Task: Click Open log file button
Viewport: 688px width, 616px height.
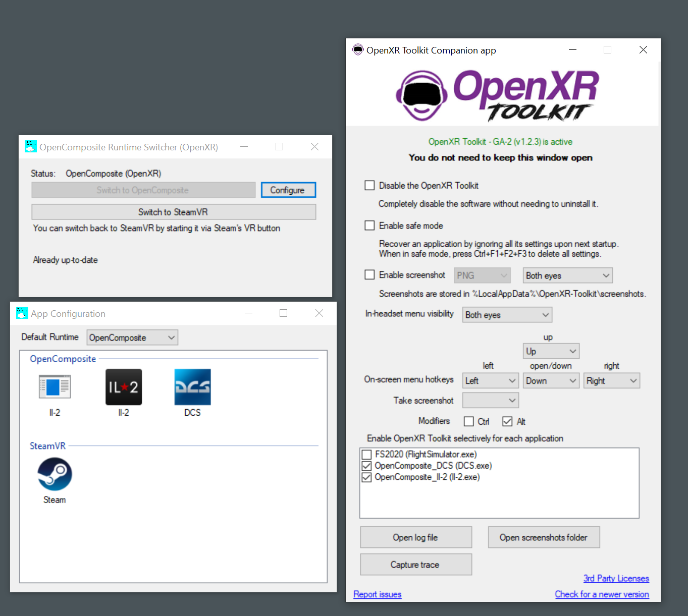Action: [x=416, y=537]
